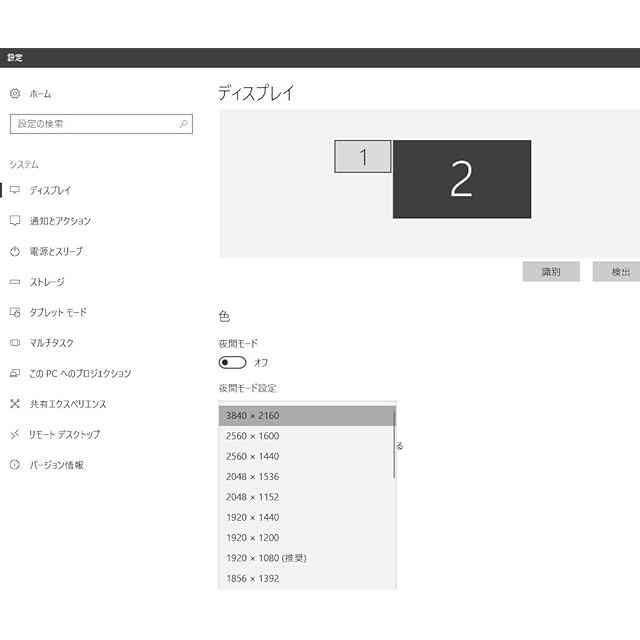Click the 識別 button
Viewport: 640px width, 640px height.
tap(551, 271)
